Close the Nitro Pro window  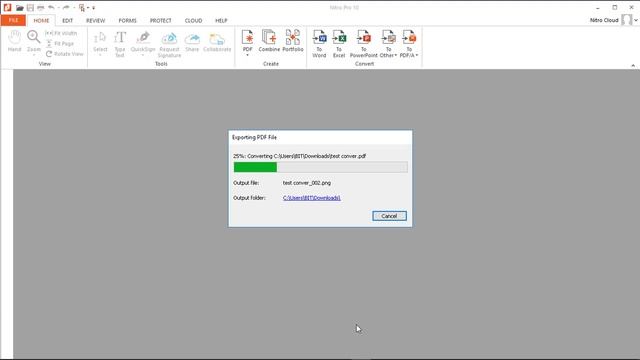tap(631, 8)
